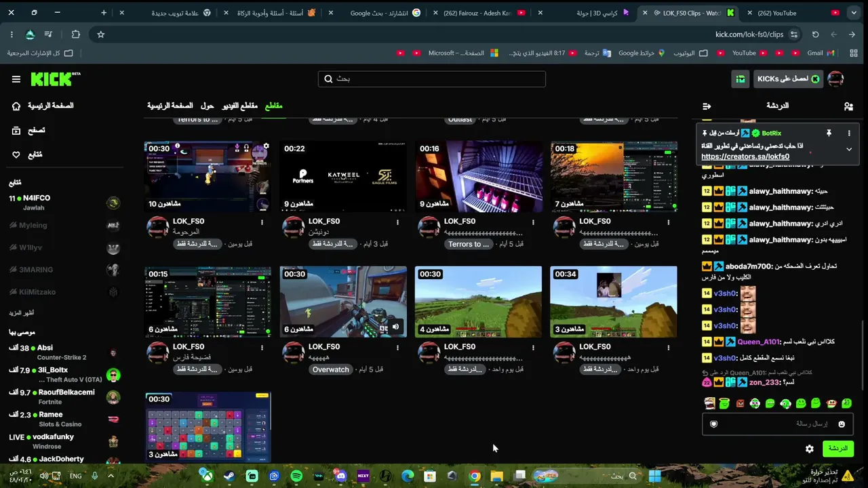Open chat settings gear
Image resolution: width=868 pixels, height=488 pixels.
pyautogui.click(x=810, y=449)
